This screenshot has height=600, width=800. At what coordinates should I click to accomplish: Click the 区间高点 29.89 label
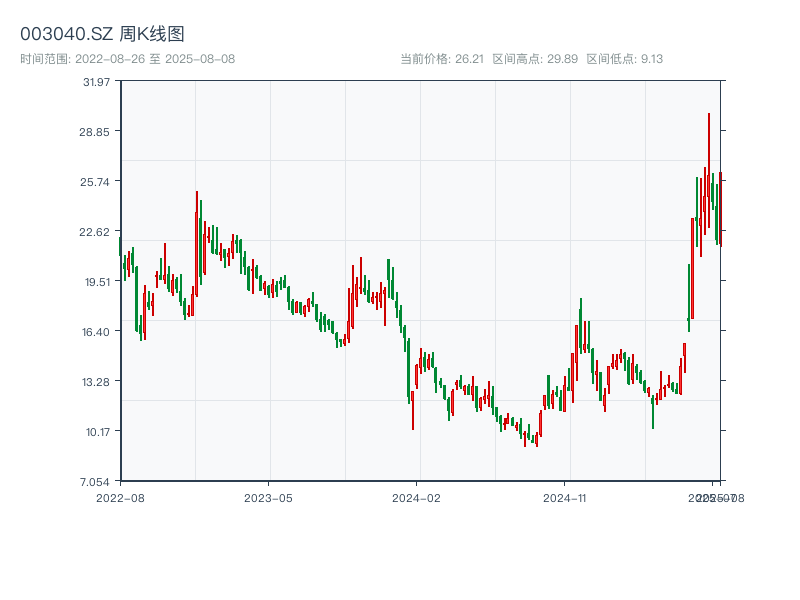[x=535, y=59]
